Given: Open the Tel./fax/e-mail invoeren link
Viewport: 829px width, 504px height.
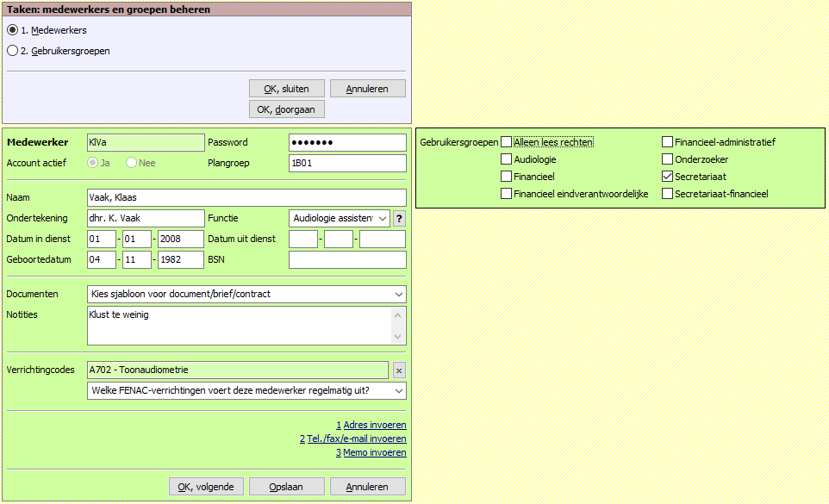Looking at the screenshot, I should click(357, 439).
